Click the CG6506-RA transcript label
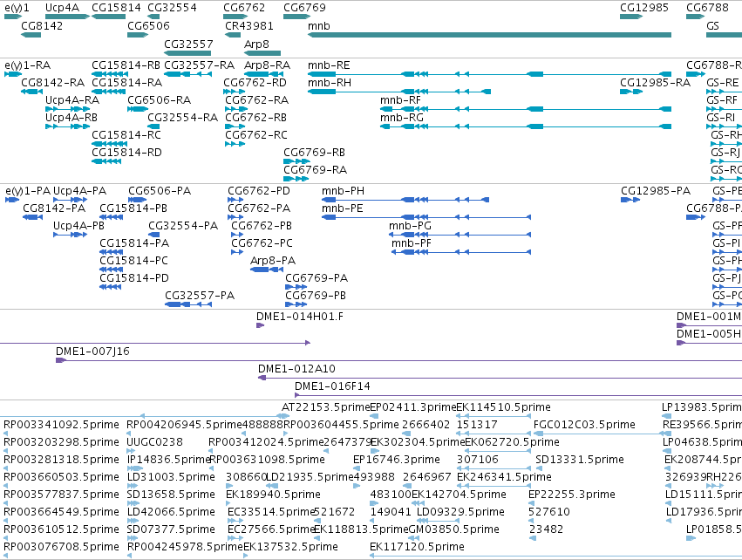The height and width of the screenshot is (560, 742). 159,100
